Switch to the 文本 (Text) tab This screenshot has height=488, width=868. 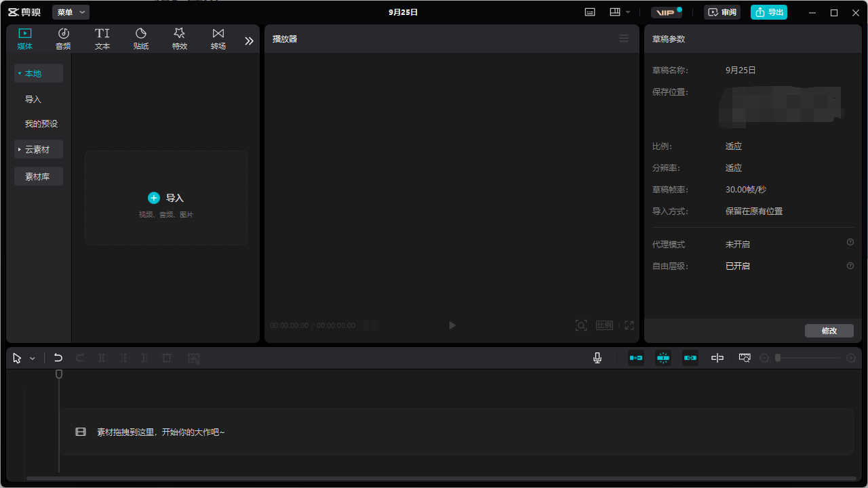[x=102, y=39]
